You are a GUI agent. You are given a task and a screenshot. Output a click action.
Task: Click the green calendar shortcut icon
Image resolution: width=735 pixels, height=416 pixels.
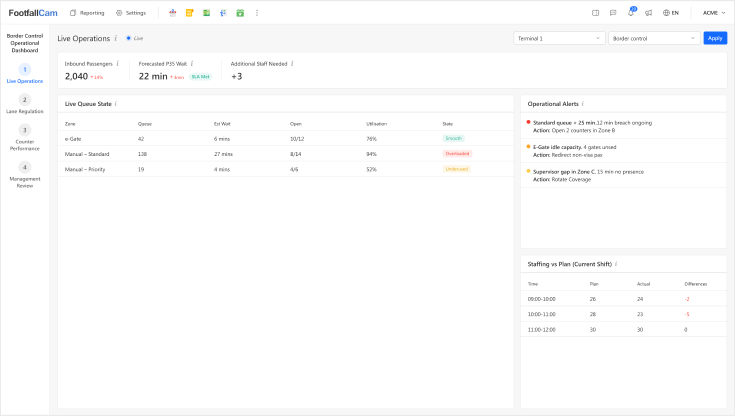pos(240,13)
